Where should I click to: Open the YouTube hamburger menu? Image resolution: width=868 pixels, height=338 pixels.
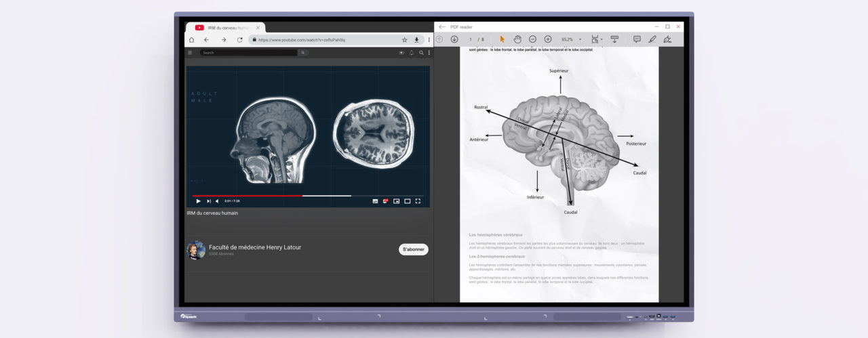[190, 53]
